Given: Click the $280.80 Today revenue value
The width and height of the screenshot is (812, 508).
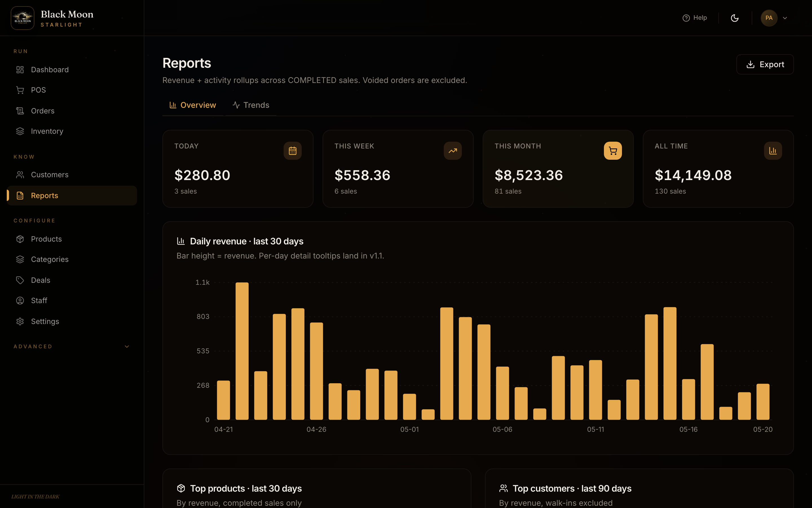Looking at the screenshot, I should 202,175.
